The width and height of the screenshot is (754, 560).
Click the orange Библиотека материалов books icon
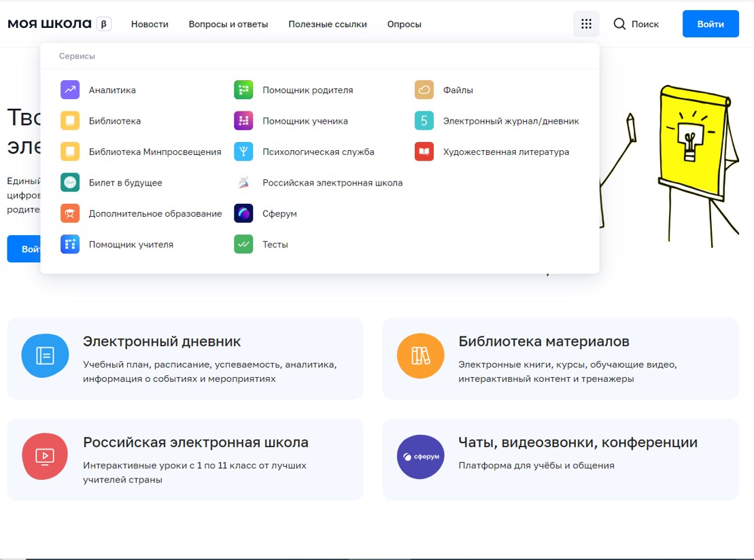coord(420,355)
